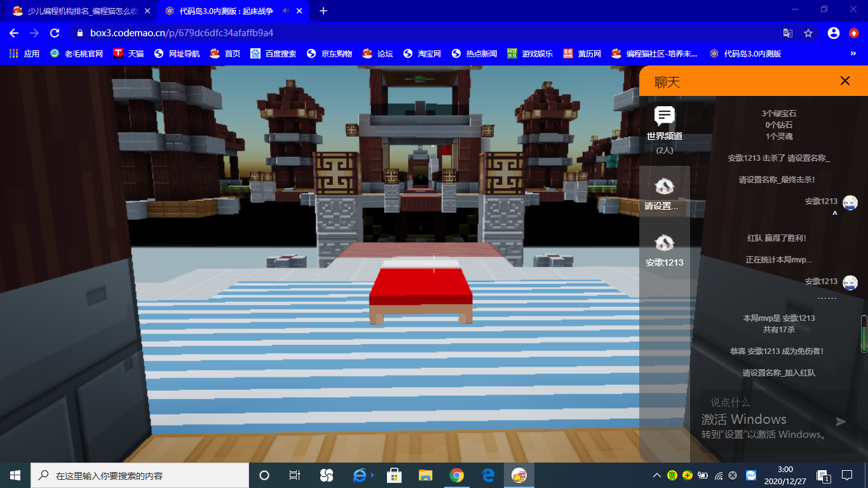The image size is (868, 488).
Task: Open the 编程猫社区 bookmark
Action: (654, 54)
